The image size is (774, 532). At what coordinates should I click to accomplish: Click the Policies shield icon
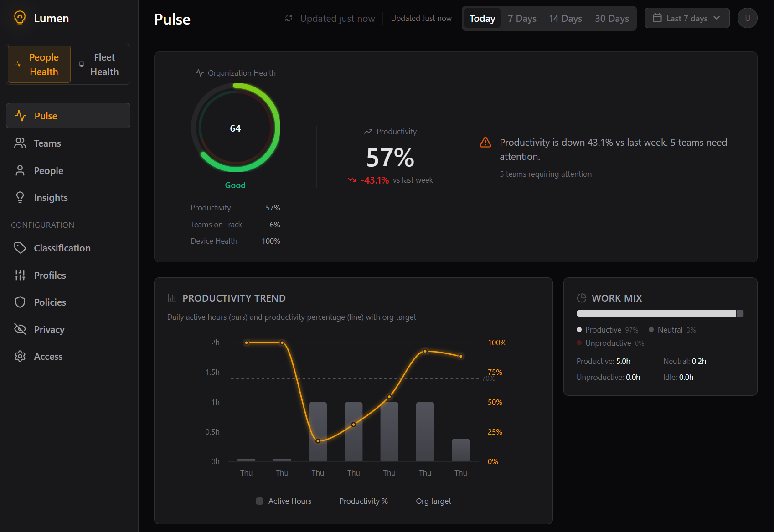pyautogui.click(x=20, y=302)
